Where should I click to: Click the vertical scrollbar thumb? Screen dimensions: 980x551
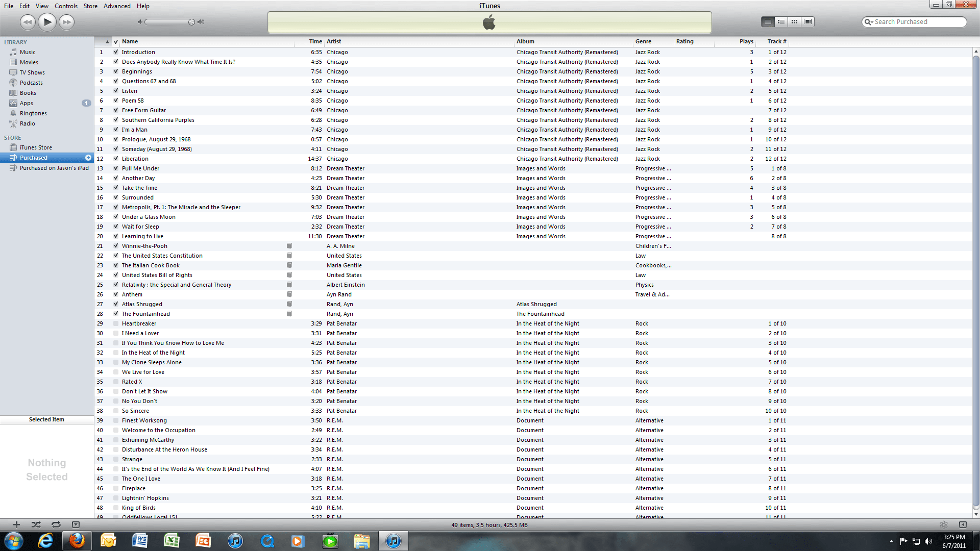(x=976, y=280)
